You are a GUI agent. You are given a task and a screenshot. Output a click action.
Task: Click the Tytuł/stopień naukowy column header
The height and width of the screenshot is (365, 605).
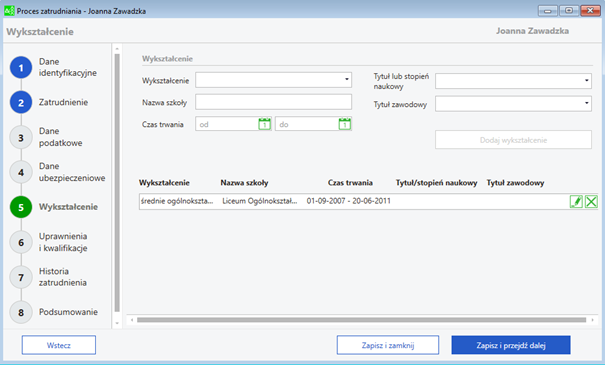(x=436, y=183)
